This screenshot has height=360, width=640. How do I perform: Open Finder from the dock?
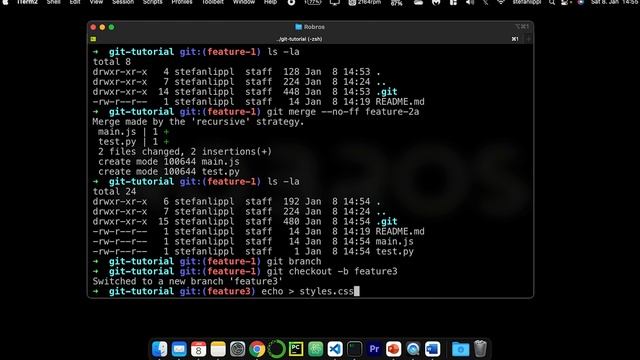pos(159,349)
